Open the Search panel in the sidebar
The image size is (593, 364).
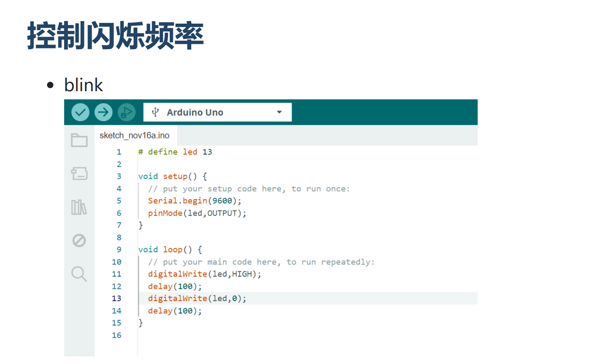(x=79, y=274)
